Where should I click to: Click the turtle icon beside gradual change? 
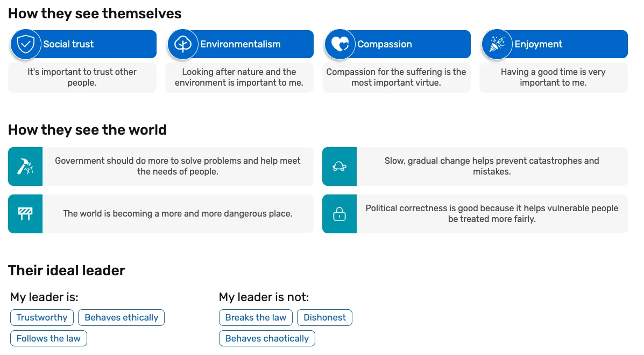(339, 166)
